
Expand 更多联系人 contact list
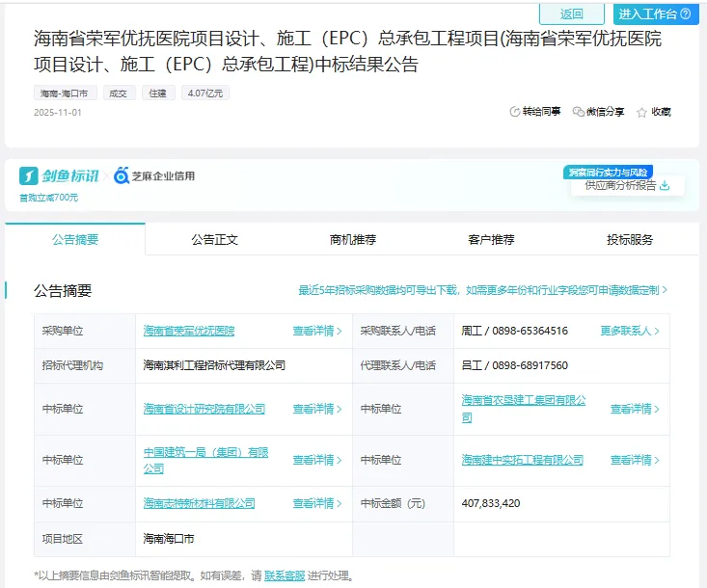click(630, 331)
